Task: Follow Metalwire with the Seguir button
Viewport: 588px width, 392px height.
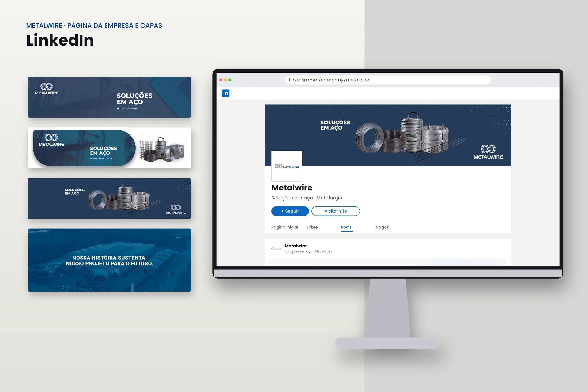Action: click(290, 211)
